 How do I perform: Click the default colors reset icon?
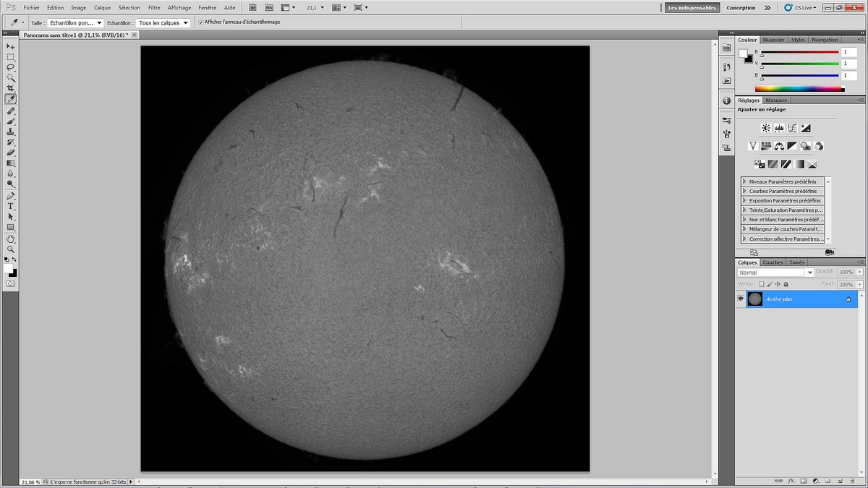(7, 259)
